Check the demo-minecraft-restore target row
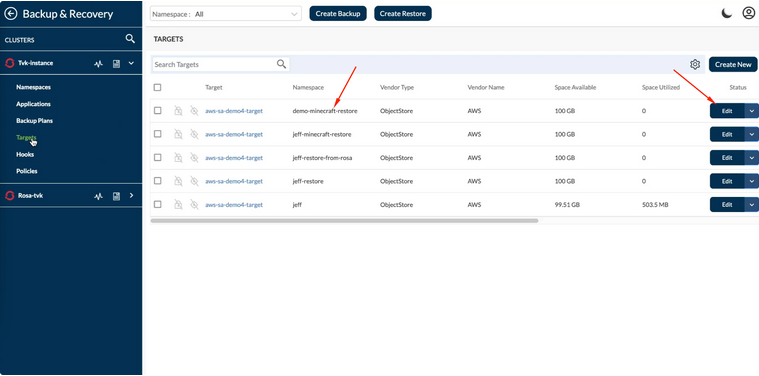This screenshot has width=759, height=376. [x=157, y=111]
